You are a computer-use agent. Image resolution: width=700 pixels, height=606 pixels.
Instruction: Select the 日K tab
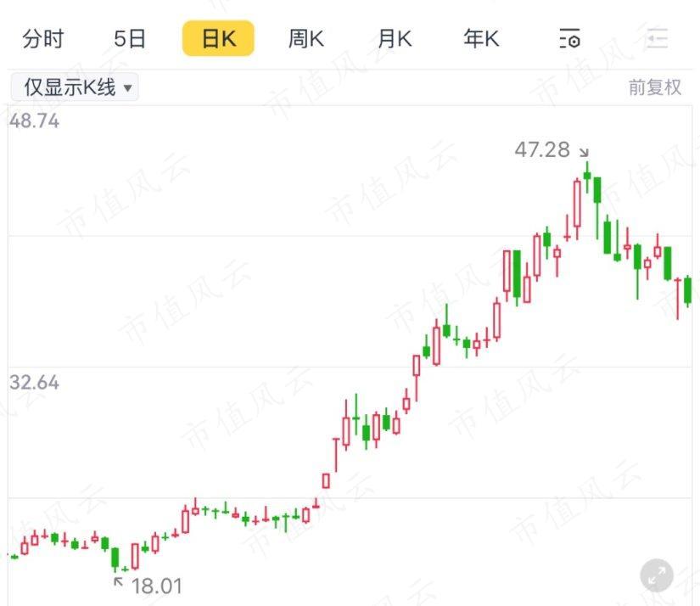[218, 38]
